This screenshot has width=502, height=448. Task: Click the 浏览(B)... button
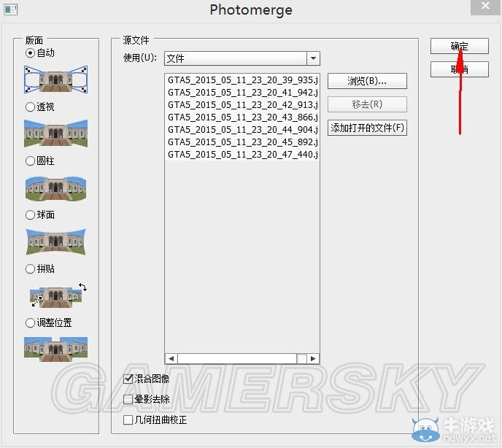(x=367, y=81)
